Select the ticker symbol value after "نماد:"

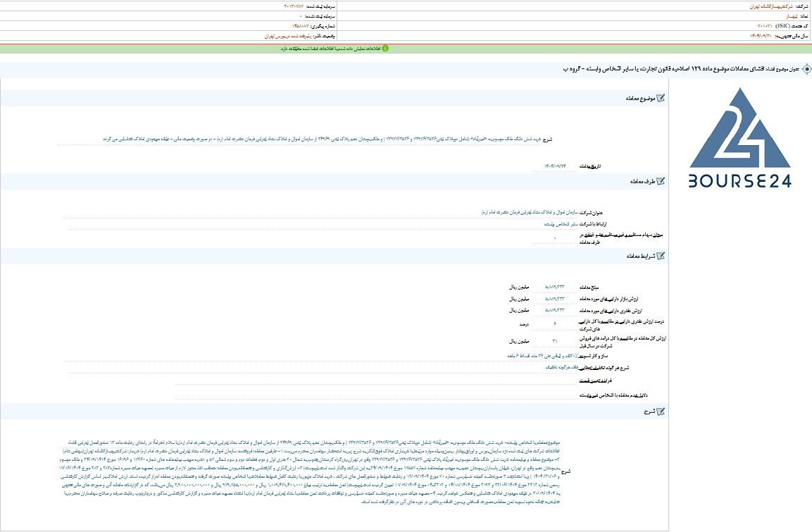pos(790,16)
